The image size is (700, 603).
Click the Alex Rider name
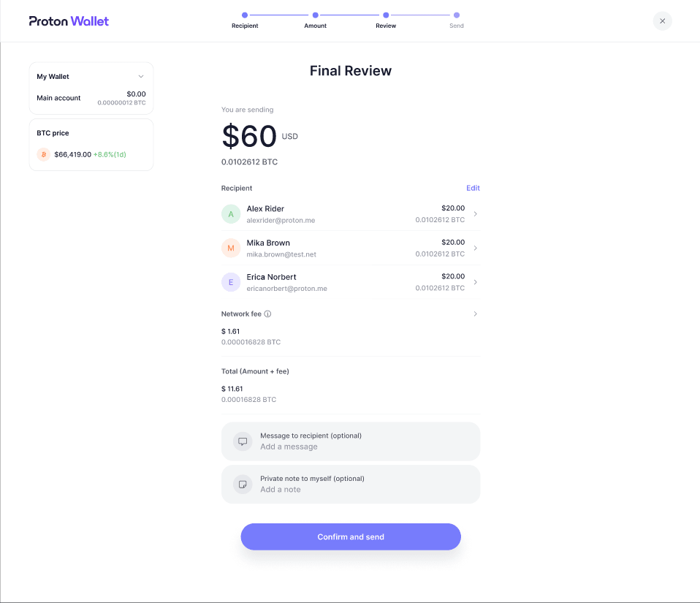pos(265,208)
